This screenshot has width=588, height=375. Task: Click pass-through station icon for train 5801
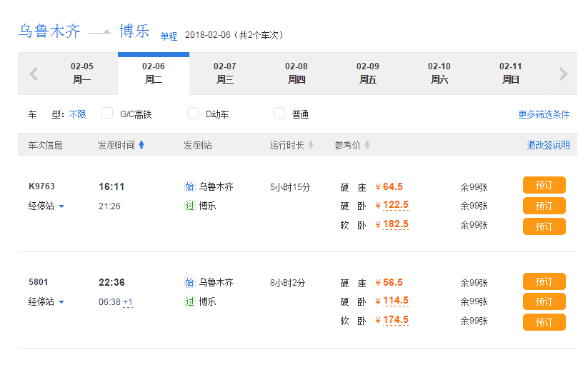tap(189, 301)
